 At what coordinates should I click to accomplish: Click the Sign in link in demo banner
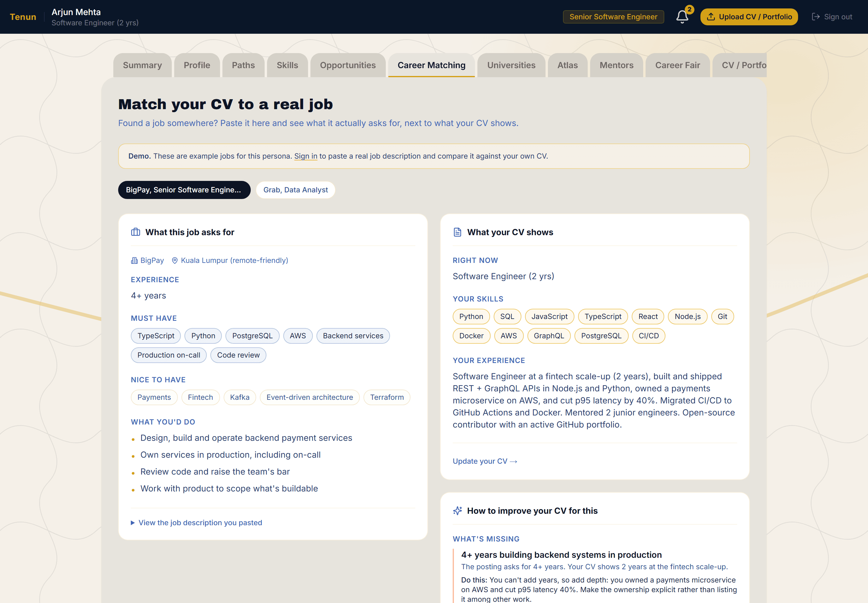[x=306, y=156]
